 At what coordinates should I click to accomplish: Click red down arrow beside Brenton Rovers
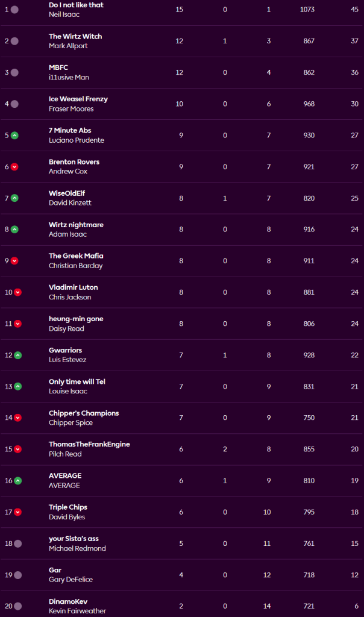pos(14,166)
